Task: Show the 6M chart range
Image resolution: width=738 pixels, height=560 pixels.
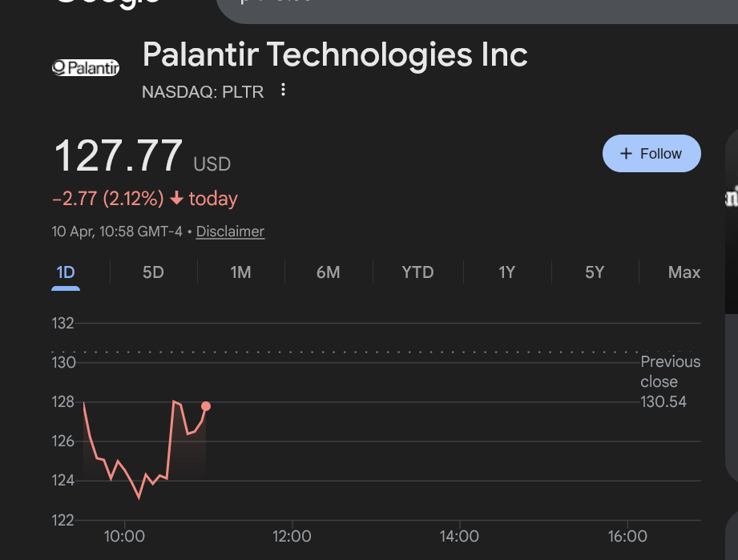Action: click(x=328, y=272)
